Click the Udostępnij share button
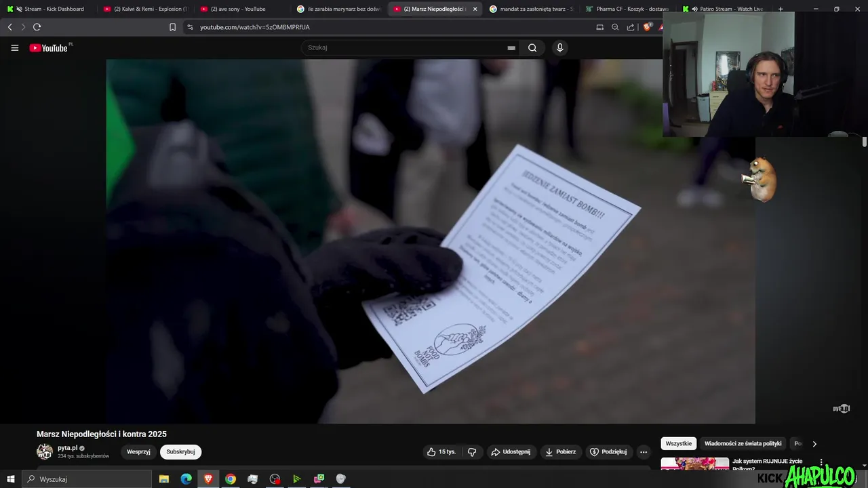 (511, 452)
